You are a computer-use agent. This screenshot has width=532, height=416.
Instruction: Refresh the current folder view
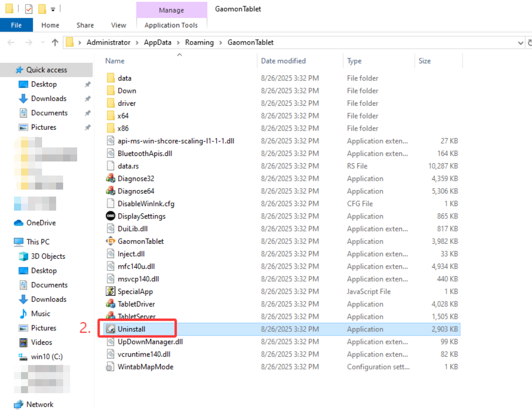(x=530, y=43)
